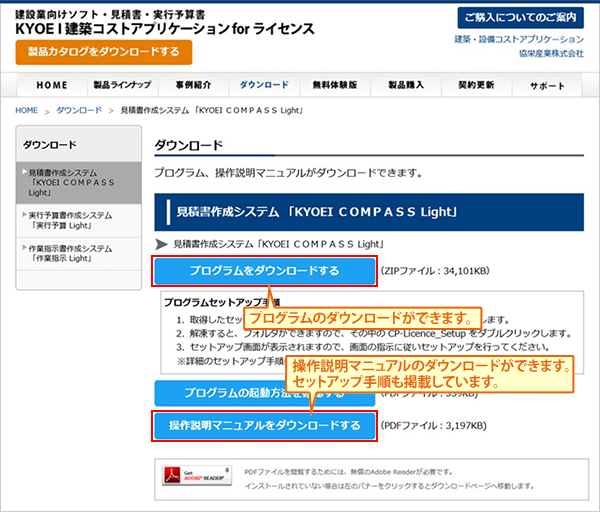Click the arrow icon beside 見積書作成システム subtitle
The height and width of the screenshot is (512, 600).
[x=161, y=244]
